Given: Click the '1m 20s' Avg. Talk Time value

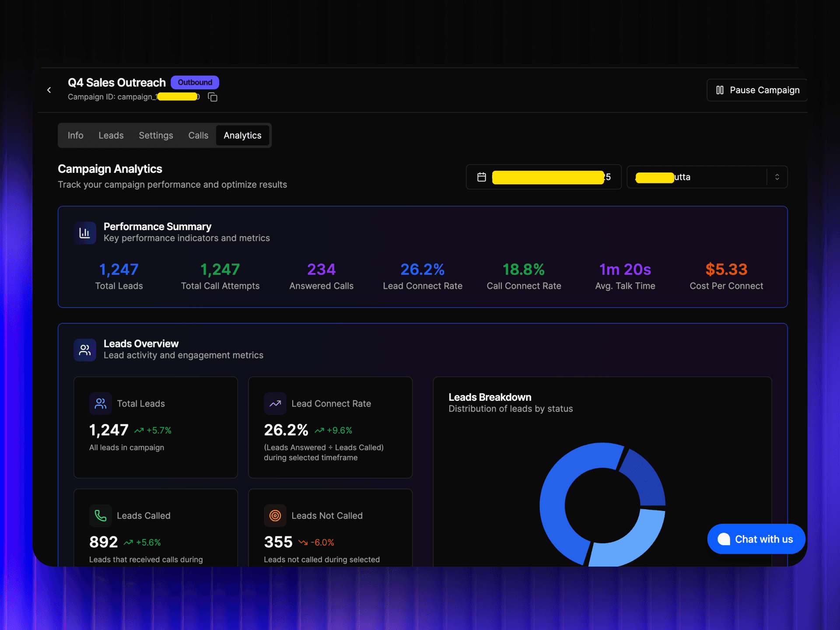Looking at the screenshot, I should point(625,269).
